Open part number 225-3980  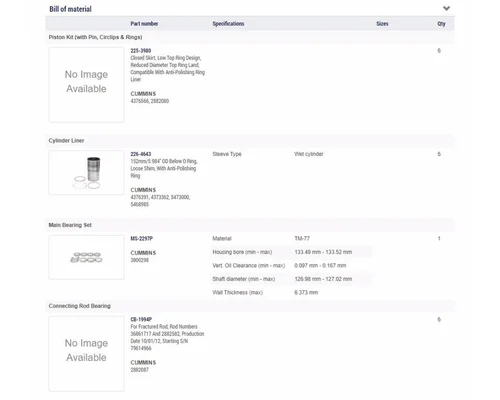coord(141,51)
